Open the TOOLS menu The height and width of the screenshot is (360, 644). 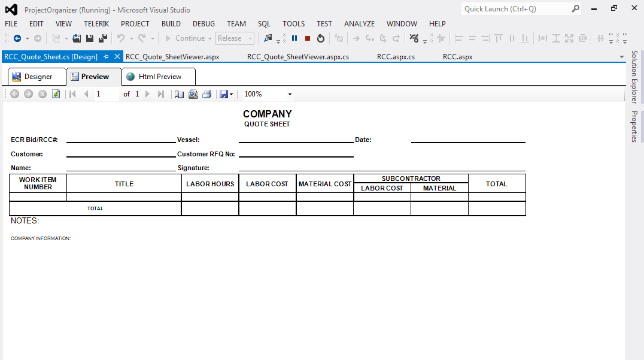pyautogui.click(x=294, y=24)
